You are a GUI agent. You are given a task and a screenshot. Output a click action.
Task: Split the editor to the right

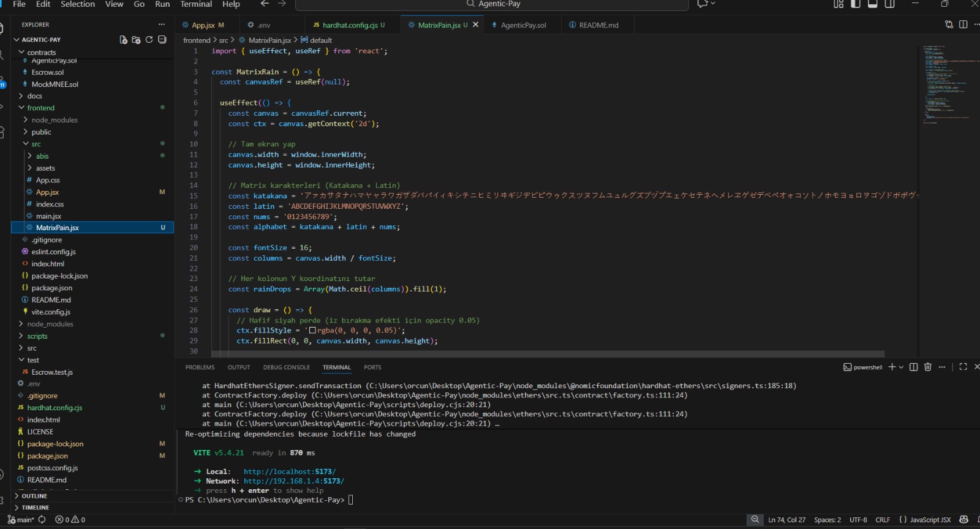coord(963,24)
